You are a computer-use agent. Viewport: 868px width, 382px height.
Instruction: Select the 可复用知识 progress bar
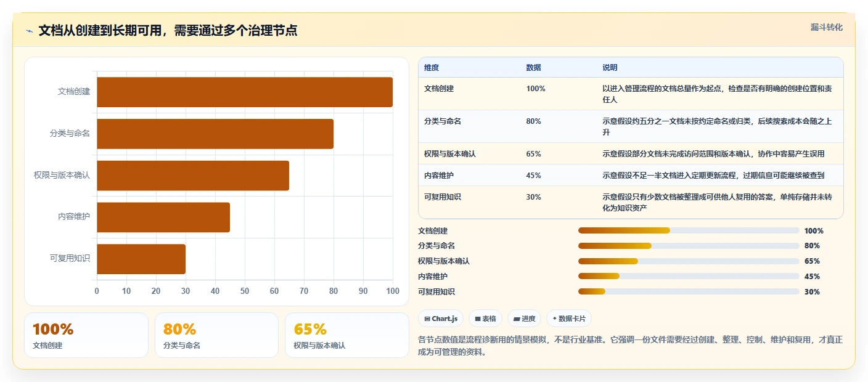pos(689,291)
